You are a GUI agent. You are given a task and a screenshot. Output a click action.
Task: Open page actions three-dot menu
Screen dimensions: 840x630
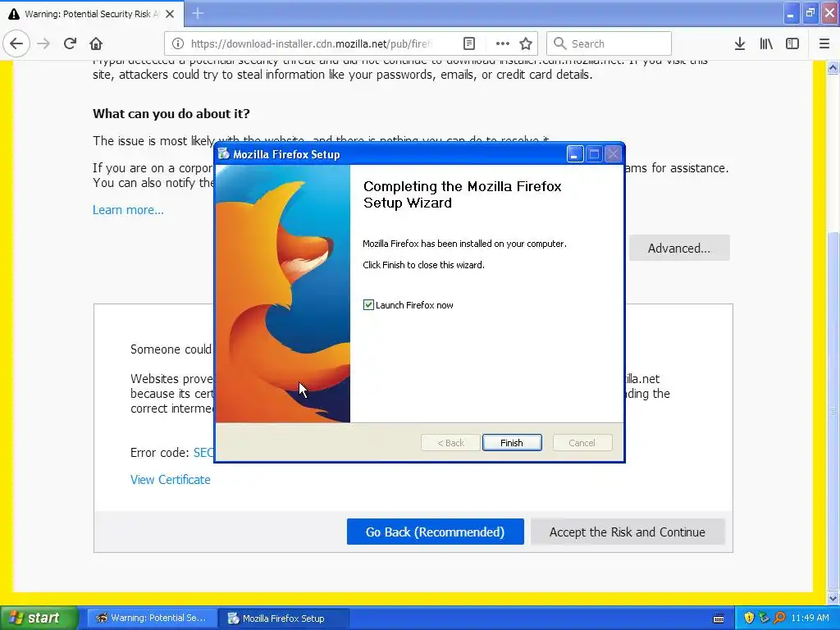503,43
